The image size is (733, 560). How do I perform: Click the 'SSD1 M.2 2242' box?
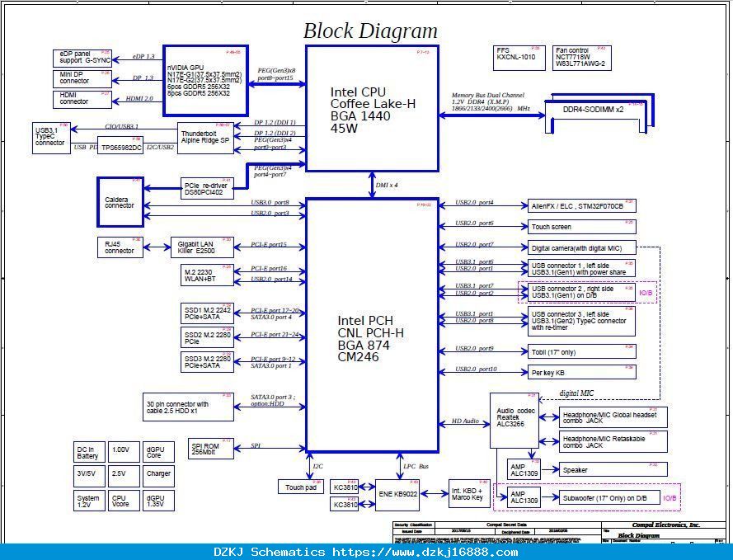pos(207,313)
